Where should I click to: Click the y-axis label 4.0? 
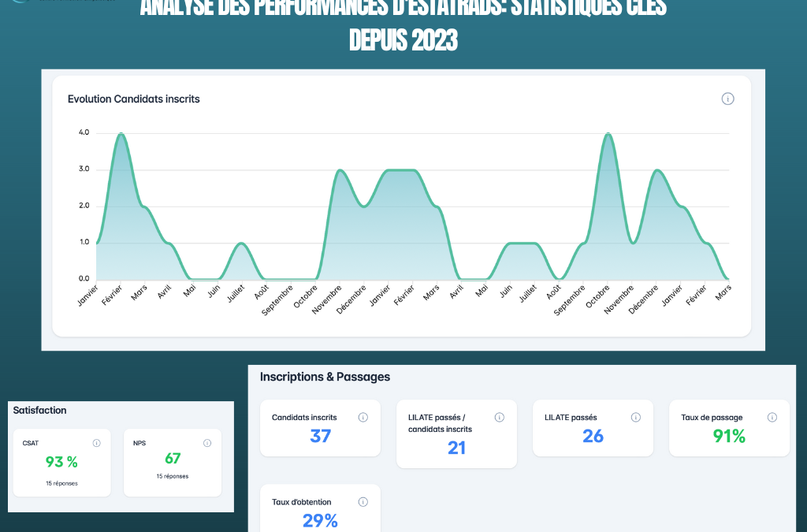click(84, 132)
